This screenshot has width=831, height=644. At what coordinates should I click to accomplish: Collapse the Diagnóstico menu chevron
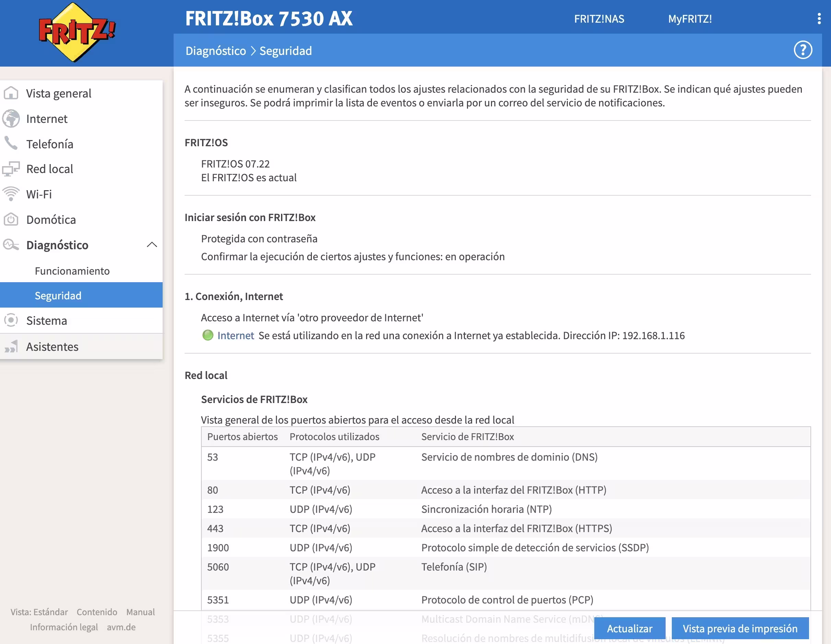[x=152, y=245]
